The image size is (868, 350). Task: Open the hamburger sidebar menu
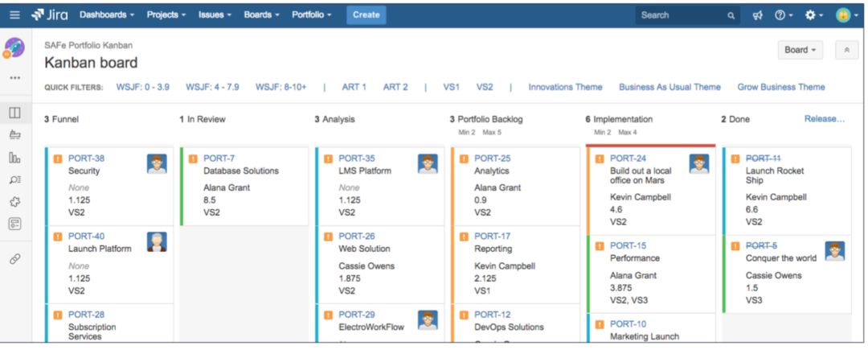(x=14, y=14)
